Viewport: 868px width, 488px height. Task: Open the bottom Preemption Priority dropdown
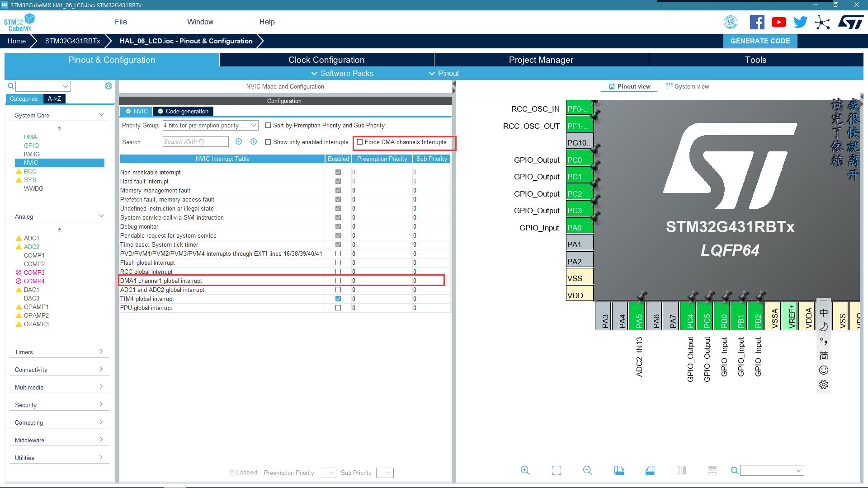click(327, 473)
